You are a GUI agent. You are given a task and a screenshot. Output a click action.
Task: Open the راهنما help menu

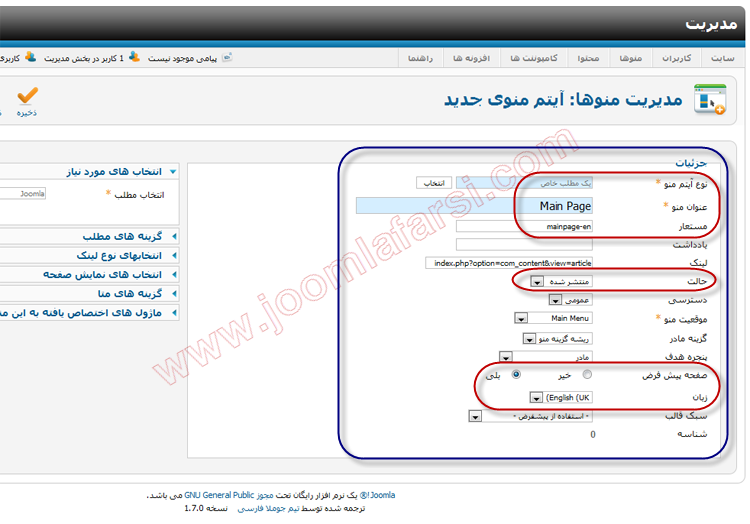[x=420, y=58]
